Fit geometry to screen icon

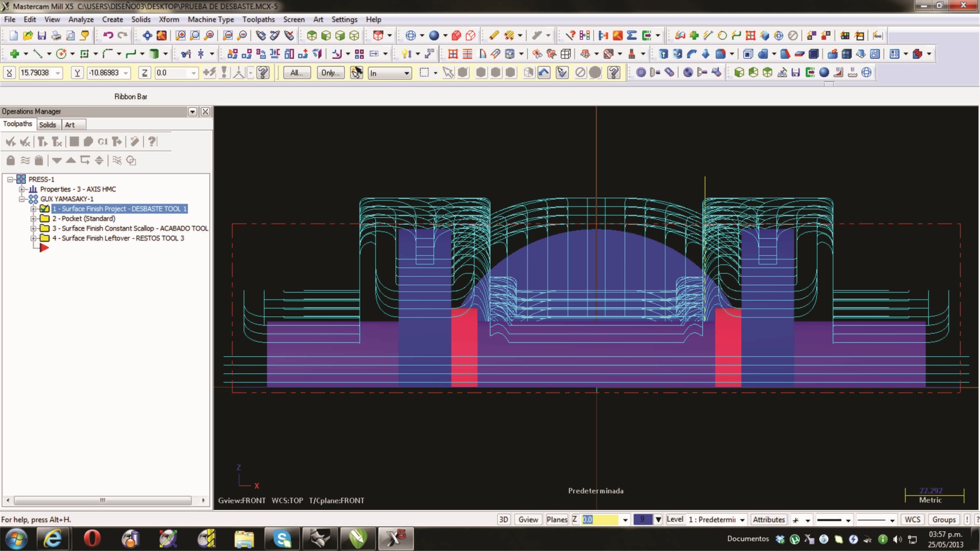coord(148,35)
